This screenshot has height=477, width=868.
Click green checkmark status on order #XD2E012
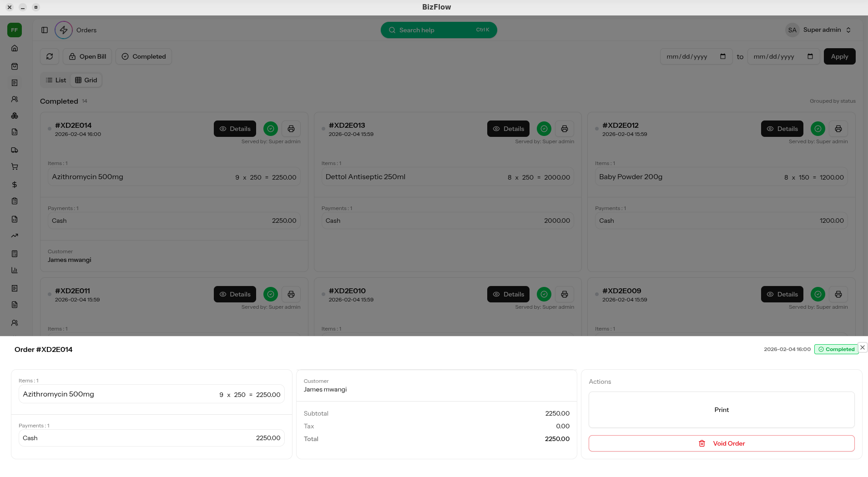point(818,129)
